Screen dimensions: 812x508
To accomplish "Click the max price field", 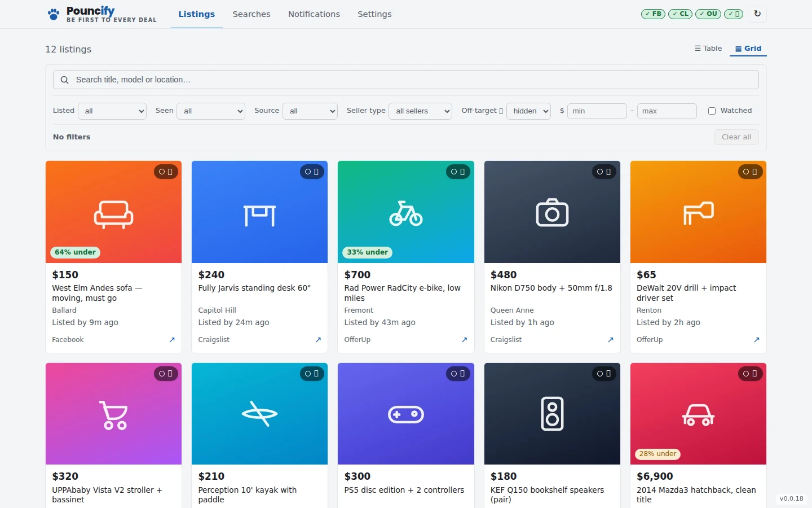I will [667, 111].
